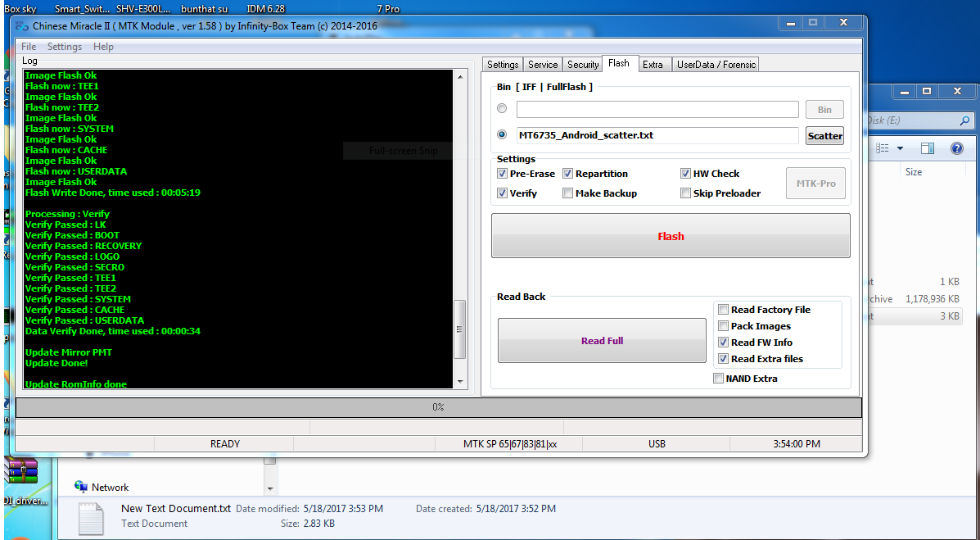
Task: Select the Scatter file radio button
Action: (x=502, y=134)
